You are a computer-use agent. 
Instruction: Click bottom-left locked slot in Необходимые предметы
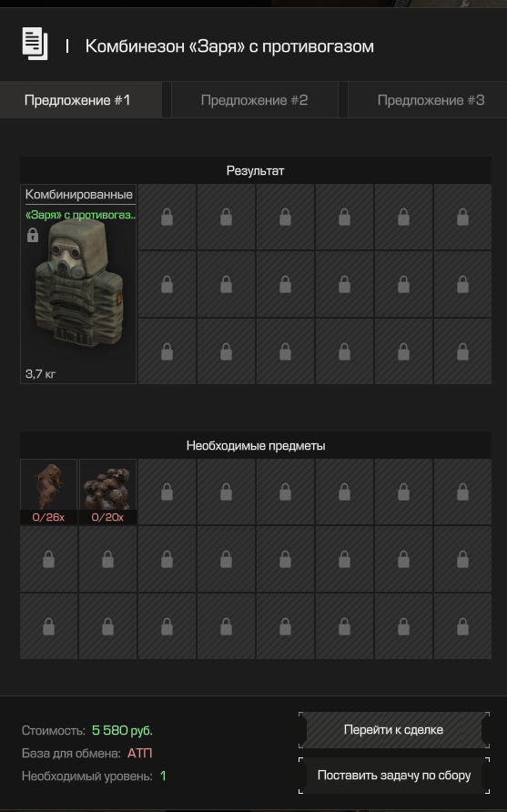tap(48, 626)
